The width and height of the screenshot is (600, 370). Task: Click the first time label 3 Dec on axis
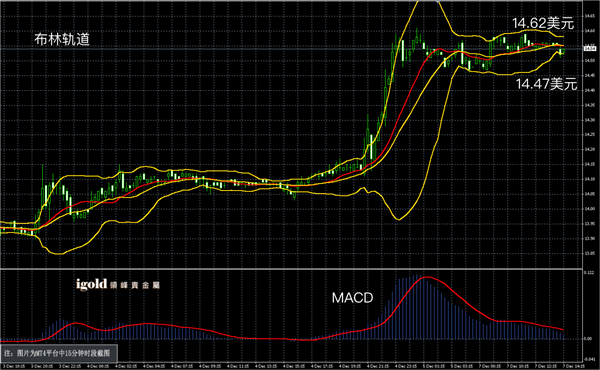[x=14, y=366]
